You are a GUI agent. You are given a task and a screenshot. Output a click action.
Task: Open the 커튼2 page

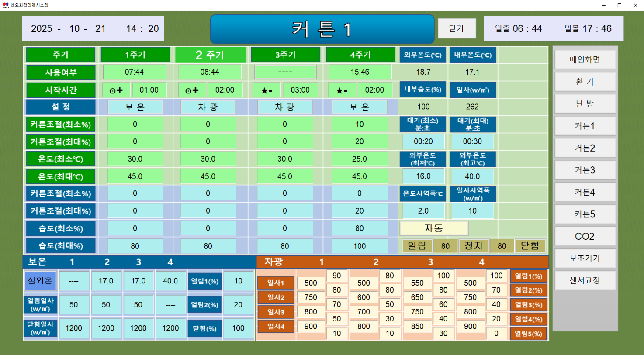click(585, 148)
